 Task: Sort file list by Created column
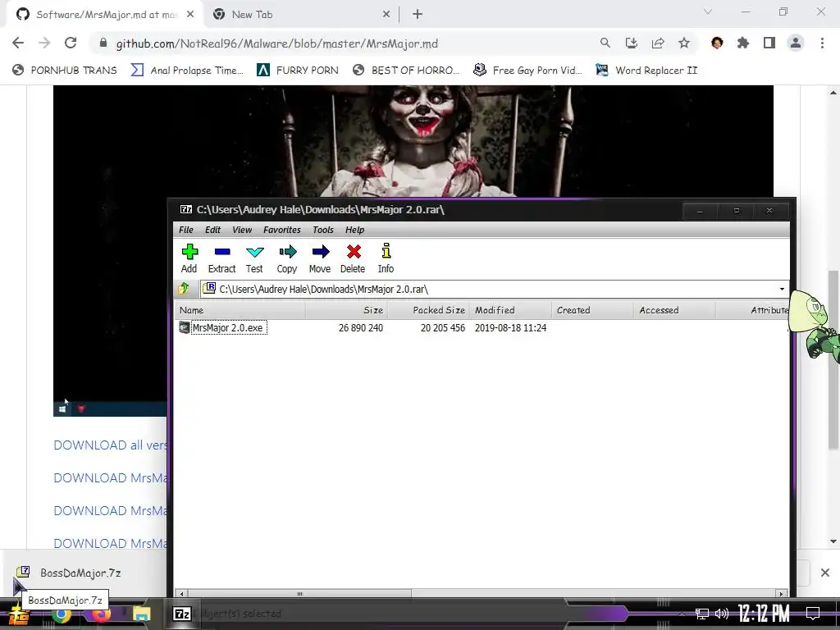click(592, 310)
